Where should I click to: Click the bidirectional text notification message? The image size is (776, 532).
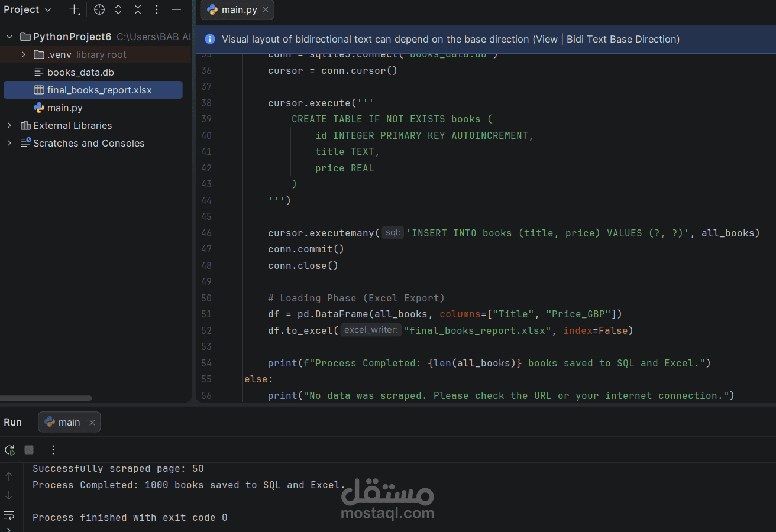tap(451, 39)
